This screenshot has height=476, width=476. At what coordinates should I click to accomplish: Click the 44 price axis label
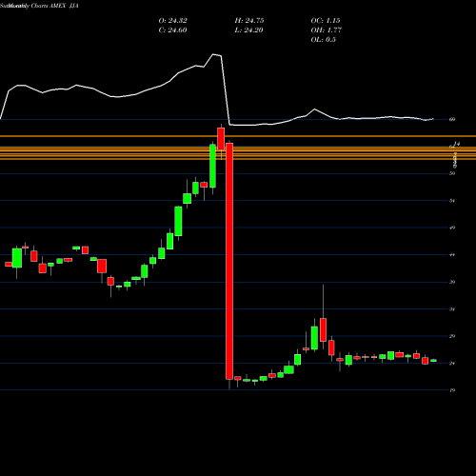point(452,255)
